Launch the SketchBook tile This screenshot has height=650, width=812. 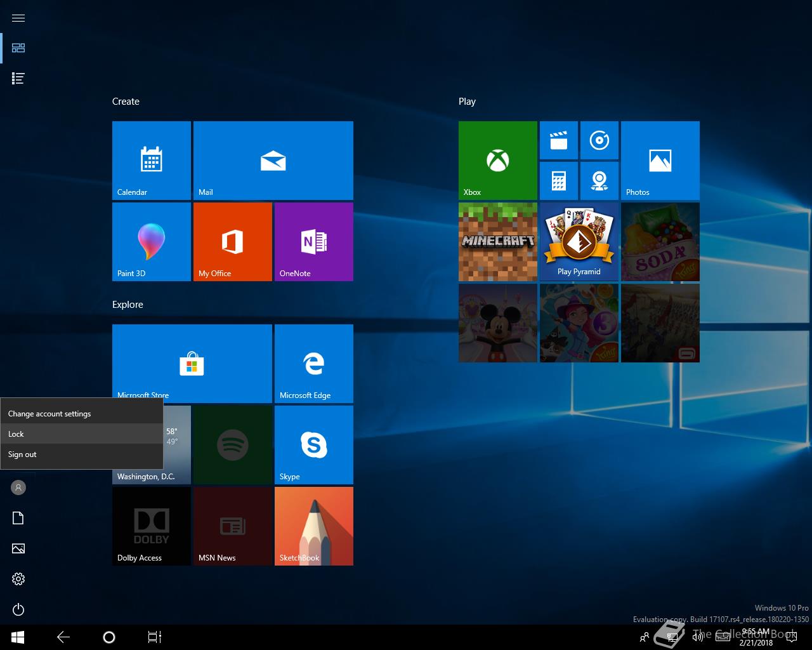pyautogui.click(x=314, y=526)
